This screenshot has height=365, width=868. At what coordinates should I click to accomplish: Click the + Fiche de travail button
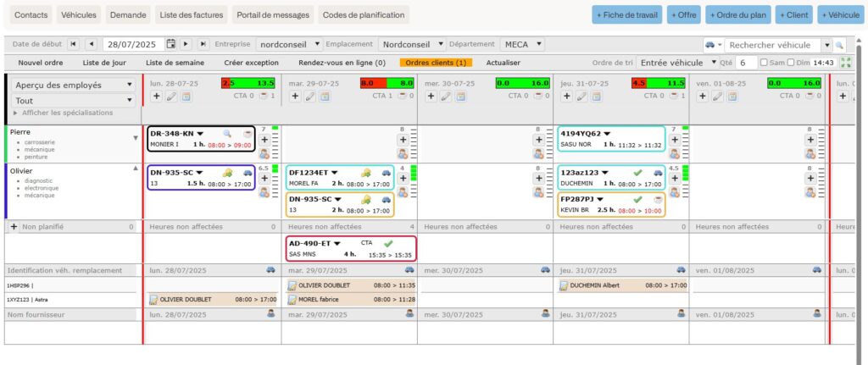click(x=626, y=15)
